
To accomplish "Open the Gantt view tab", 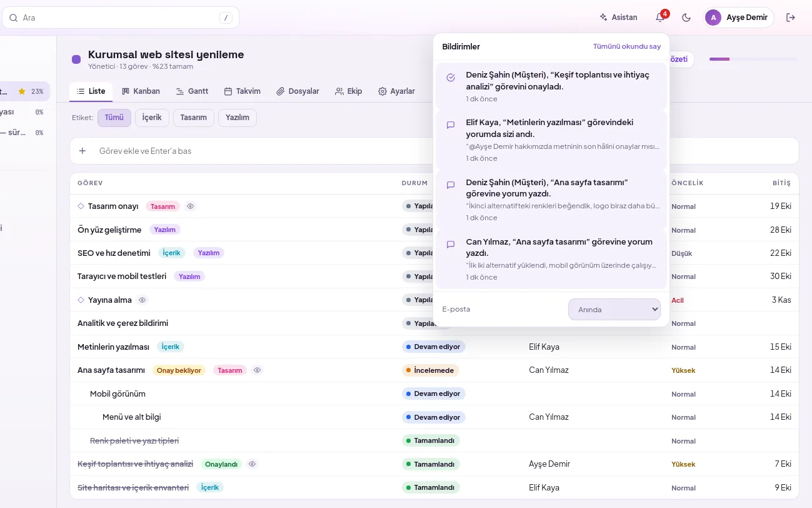I will tap(192, 91).
